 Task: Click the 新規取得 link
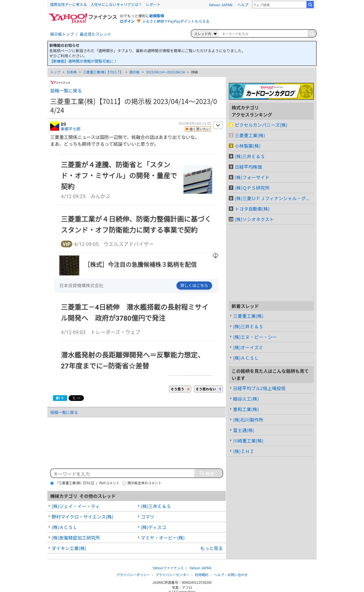(157, 16)
